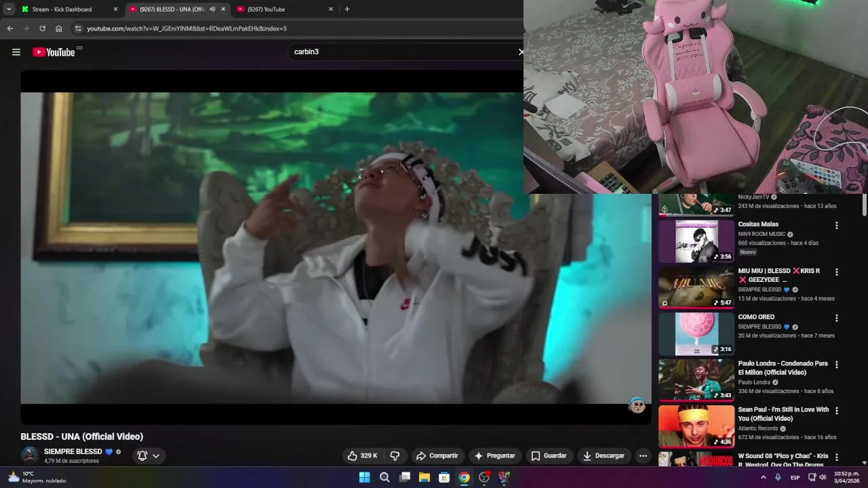Pause the BLESSD UNA video player
This screenshot has height=488, width=868.
click(x=336, y=247)
